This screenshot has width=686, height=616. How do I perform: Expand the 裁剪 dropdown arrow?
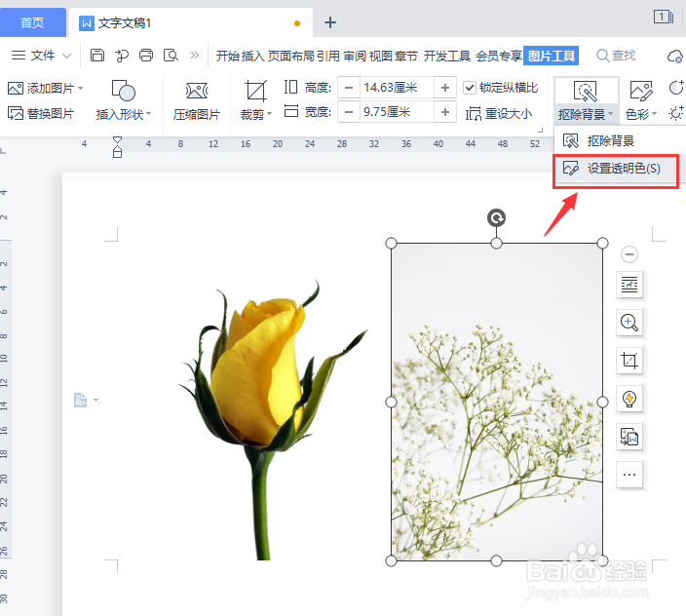coord(270,114)
